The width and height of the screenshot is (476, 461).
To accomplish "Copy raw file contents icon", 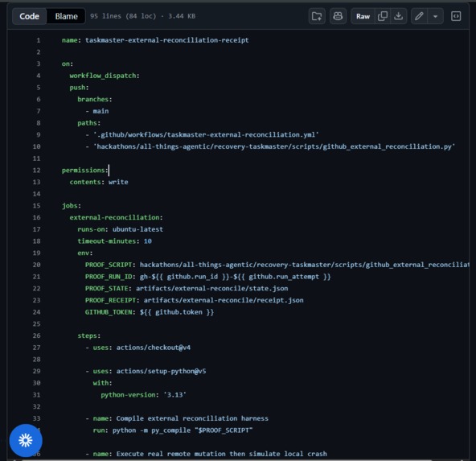I will pyautogui.click(x=383, y=16).
